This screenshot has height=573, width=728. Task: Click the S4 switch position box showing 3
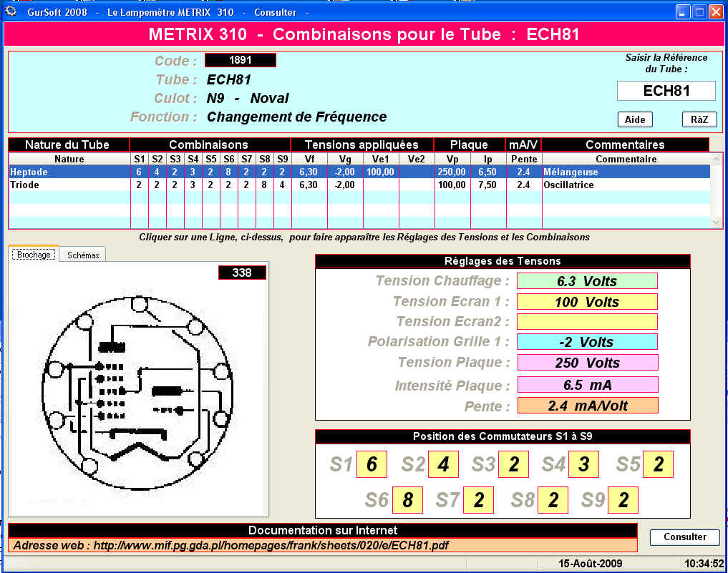[x=583, y=464]
